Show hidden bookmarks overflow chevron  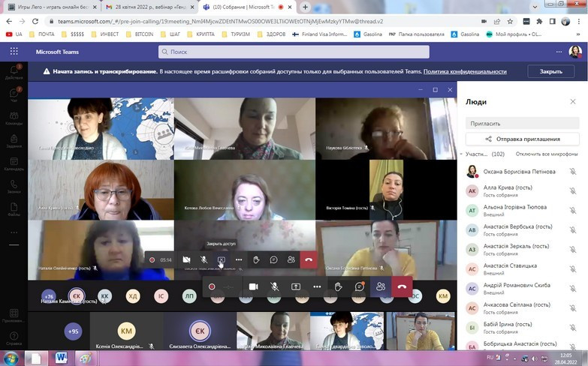coord(578,34)
